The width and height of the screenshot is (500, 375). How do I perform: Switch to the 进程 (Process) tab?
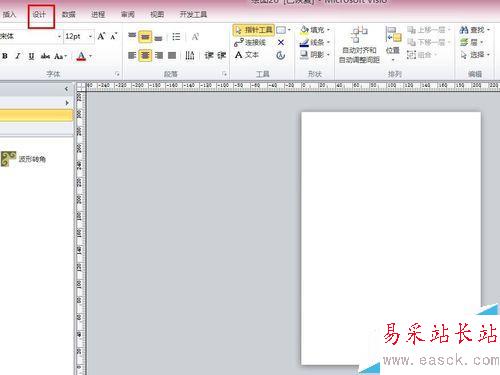(98, 14)
